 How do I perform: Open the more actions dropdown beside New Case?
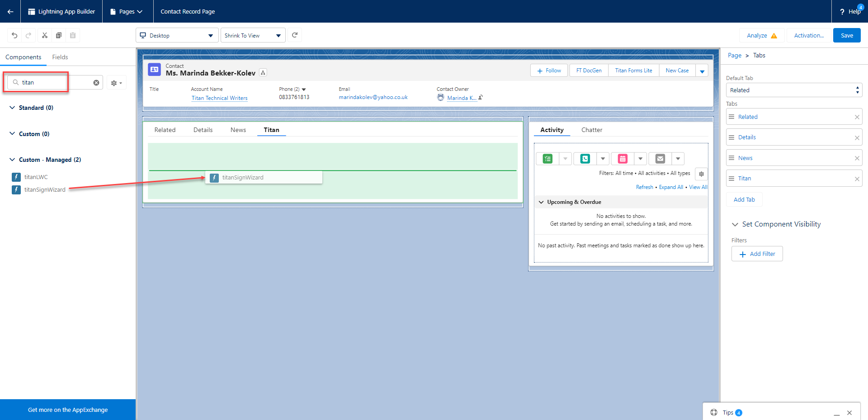(702, 71)
